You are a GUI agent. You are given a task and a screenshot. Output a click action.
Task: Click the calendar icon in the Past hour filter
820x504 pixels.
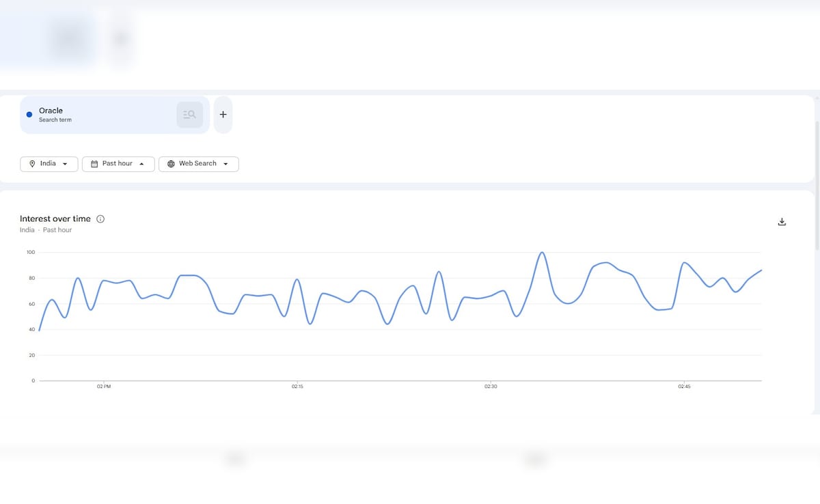(x=94, y=164)
